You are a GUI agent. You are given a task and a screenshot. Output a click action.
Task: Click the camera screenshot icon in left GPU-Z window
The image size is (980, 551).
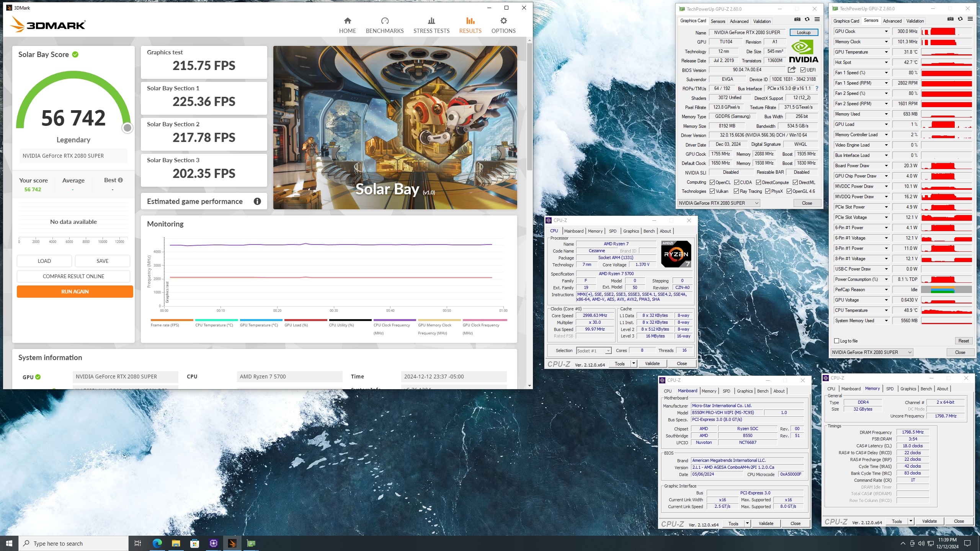[x=797, y=20]
